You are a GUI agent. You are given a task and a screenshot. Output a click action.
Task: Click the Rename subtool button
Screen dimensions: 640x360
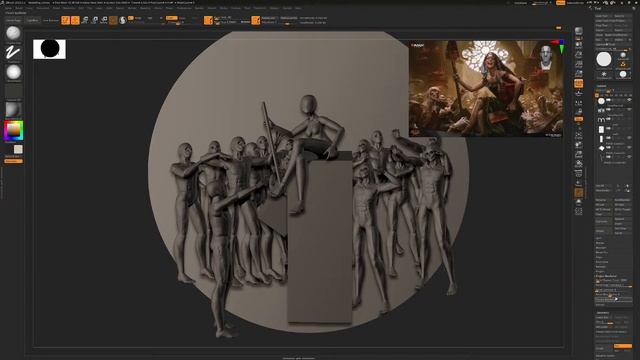coord(603,200)
